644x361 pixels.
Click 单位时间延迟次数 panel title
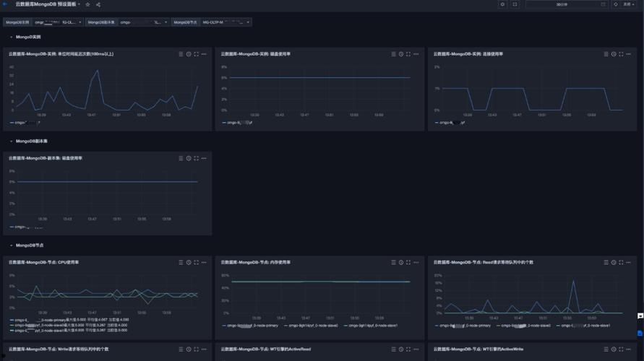(x=61, y=54)
